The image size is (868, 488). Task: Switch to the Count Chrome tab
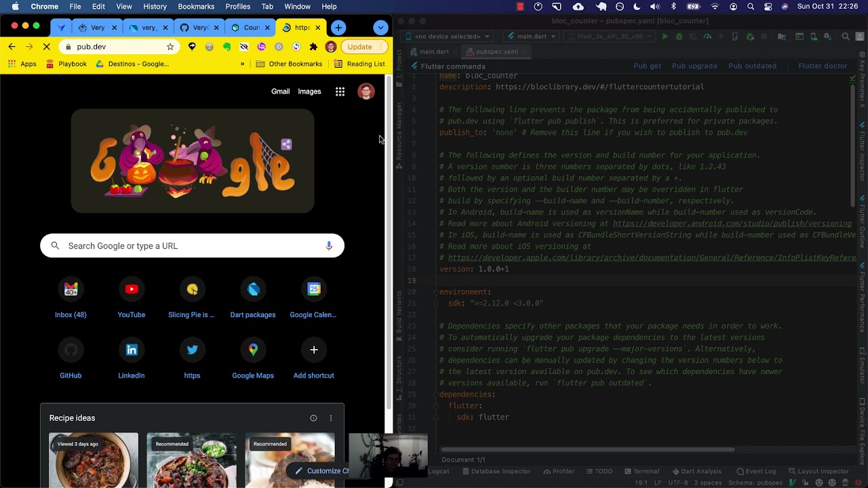pos(250,28)
